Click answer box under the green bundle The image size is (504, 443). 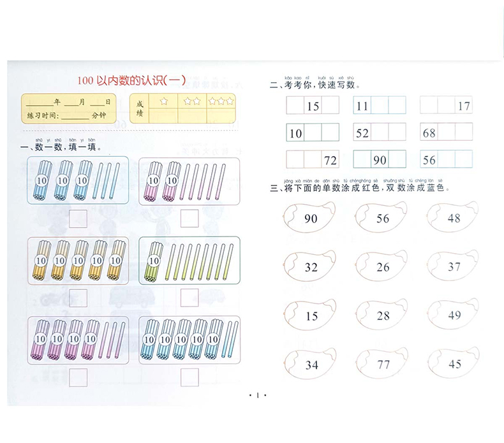[189, 297]
